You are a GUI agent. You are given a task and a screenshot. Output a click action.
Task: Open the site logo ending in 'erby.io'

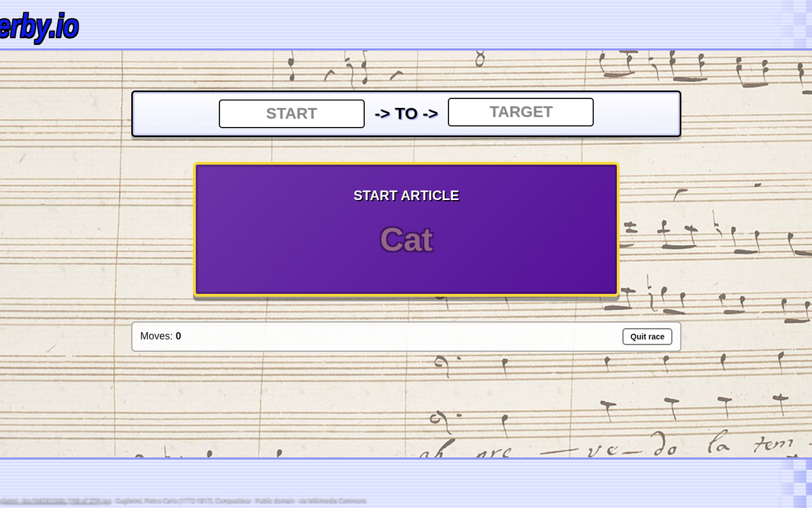click(x=39, y=27)
